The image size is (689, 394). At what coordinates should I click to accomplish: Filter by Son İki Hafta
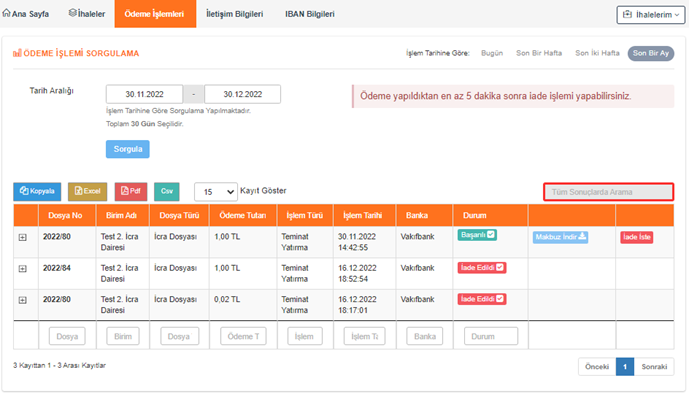coord(597,53)
